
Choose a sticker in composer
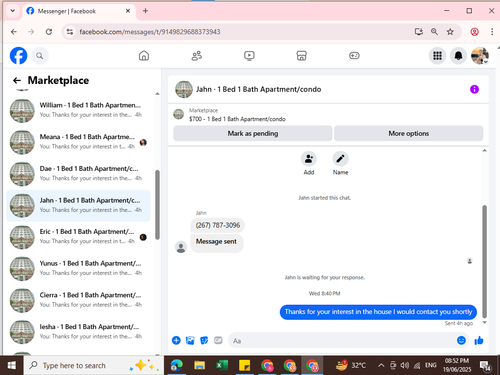[x=204, y=340]
